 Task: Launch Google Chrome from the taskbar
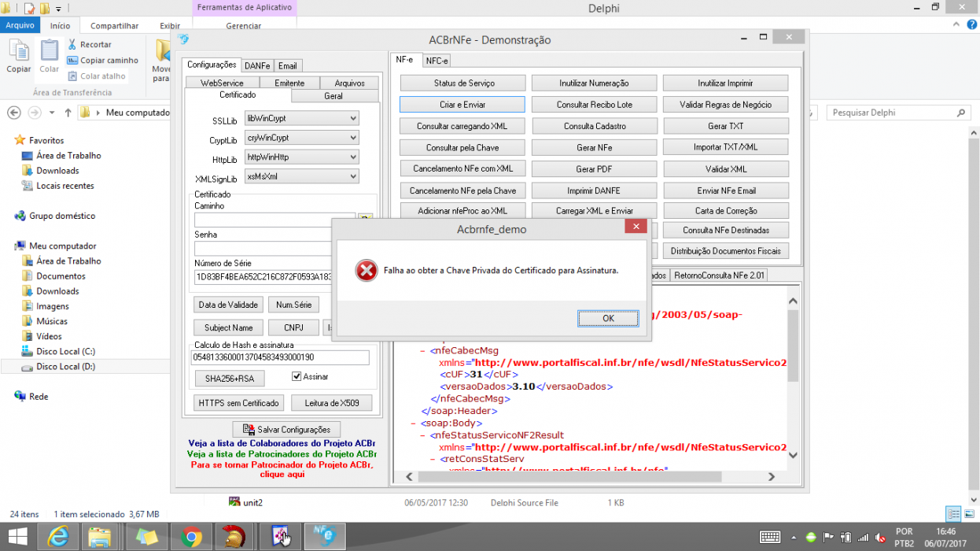point(190,537)
